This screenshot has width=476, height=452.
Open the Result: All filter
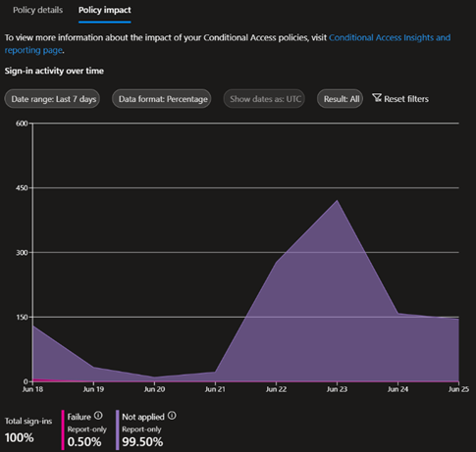coord(341,99)
